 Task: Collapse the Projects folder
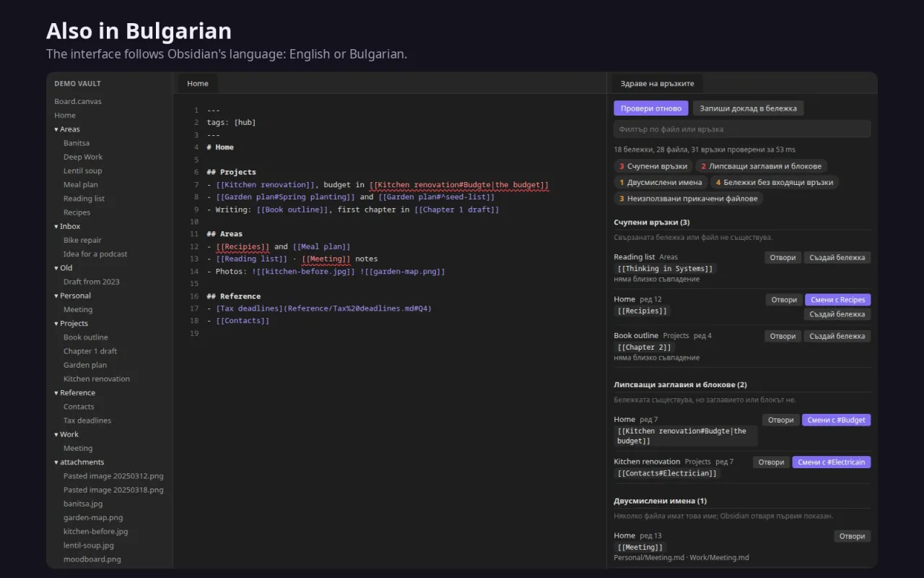click(71, 324)
